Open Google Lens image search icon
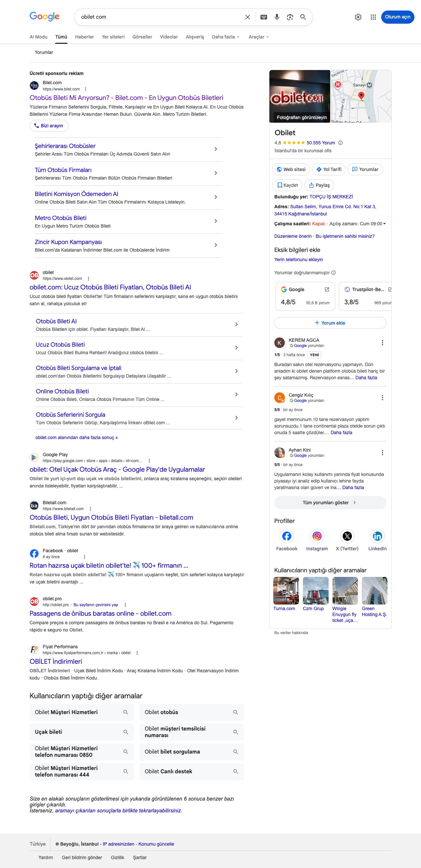Image resolution: width=421 pixels, height=868 pixels. (290, 17)
